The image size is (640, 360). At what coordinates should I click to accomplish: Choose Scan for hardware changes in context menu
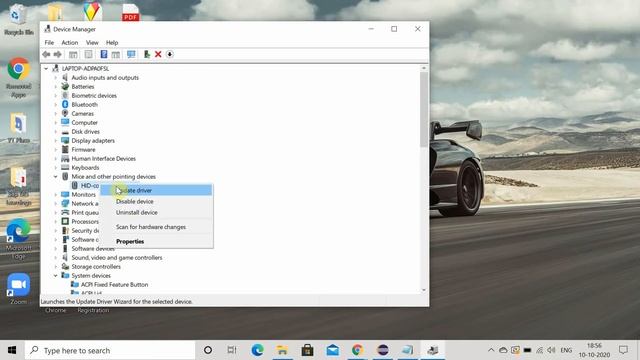click(156, 227)
